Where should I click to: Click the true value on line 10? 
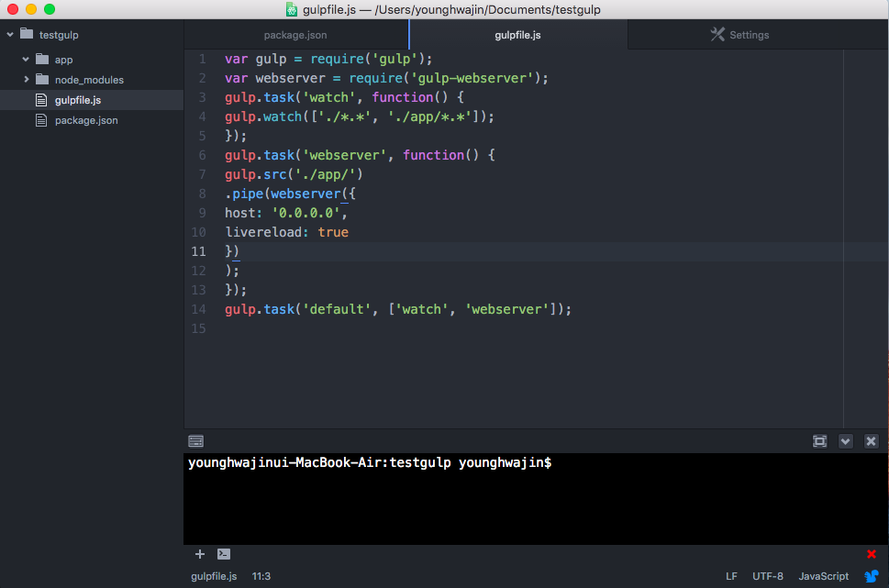click(x=333, y=232)
